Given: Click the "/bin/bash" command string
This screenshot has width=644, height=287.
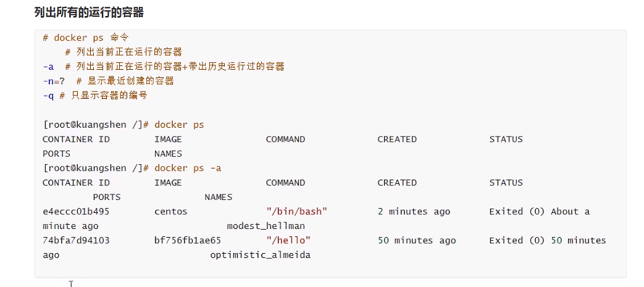Looking at the screenshot, I should coord(296,212).
